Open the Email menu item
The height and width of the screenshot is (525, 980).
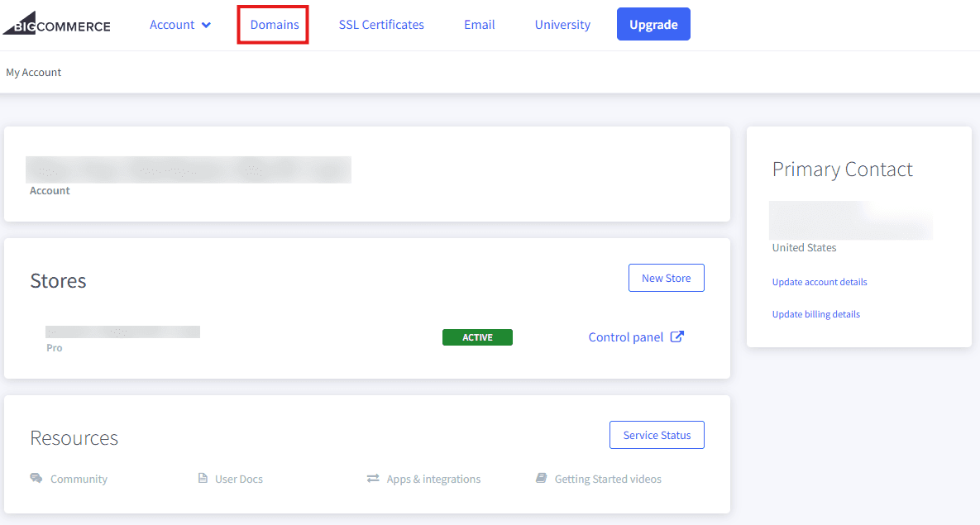tap(480, 25)
